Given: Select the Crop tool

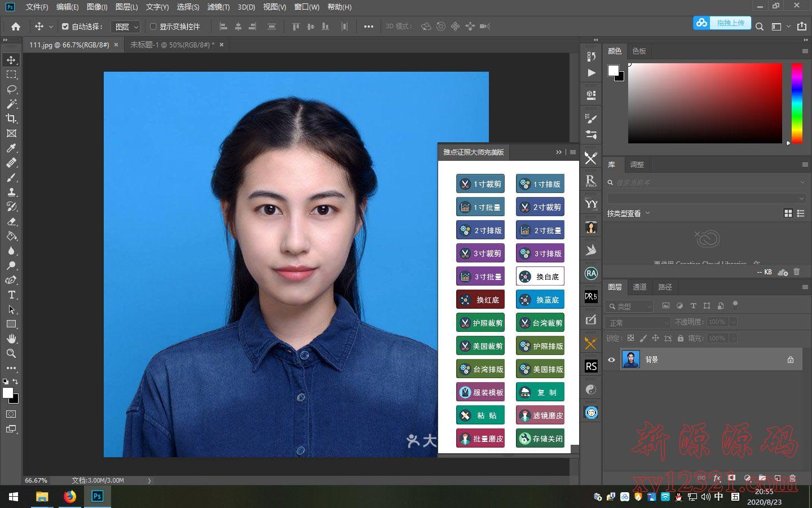Looking at the screenshot, I should coord(11,119).
